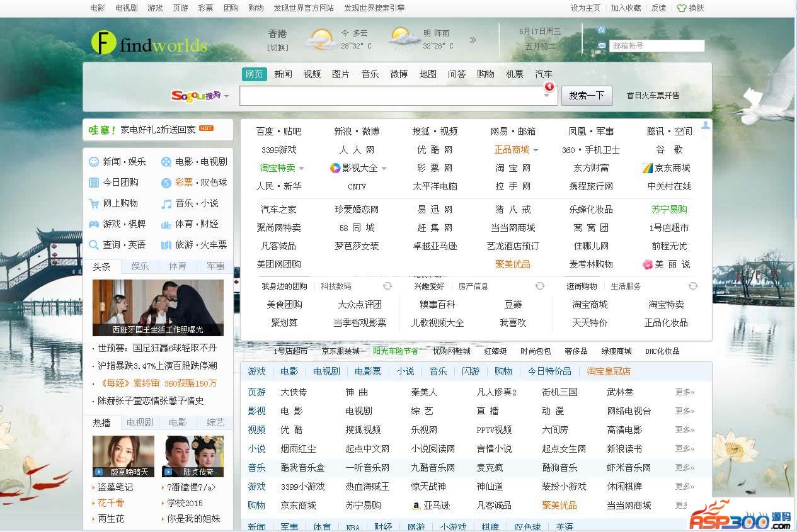Click the refresh icon next to 科技数码

click(x=387, y=286)
